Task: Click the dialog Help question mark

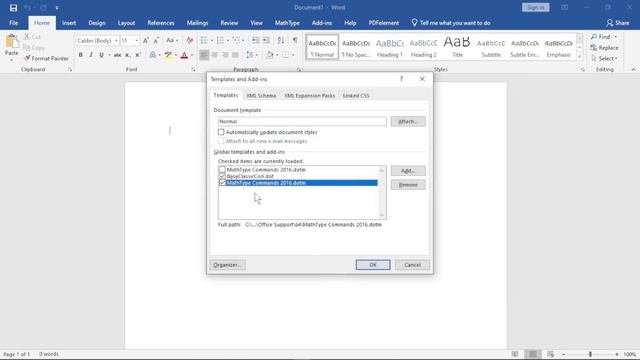Action: [x=401, y=79]
